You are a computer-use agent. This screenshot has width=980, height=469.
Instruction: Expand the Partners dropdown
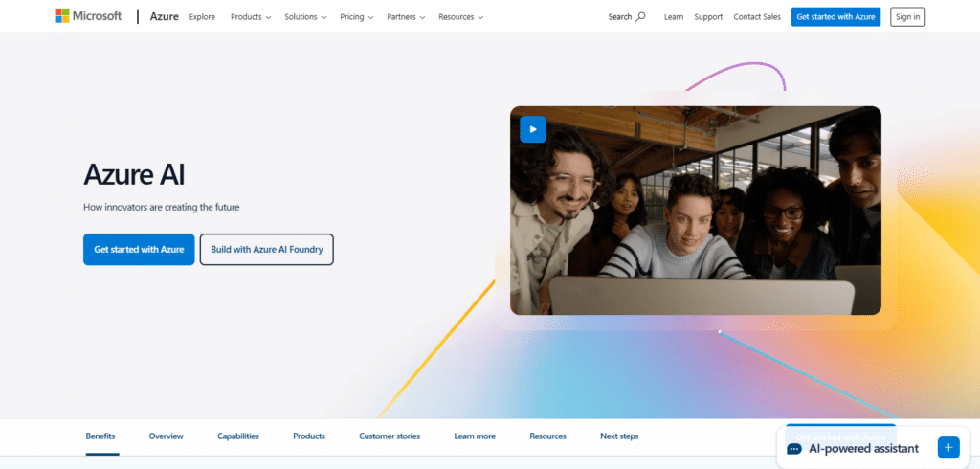(406, 17)
